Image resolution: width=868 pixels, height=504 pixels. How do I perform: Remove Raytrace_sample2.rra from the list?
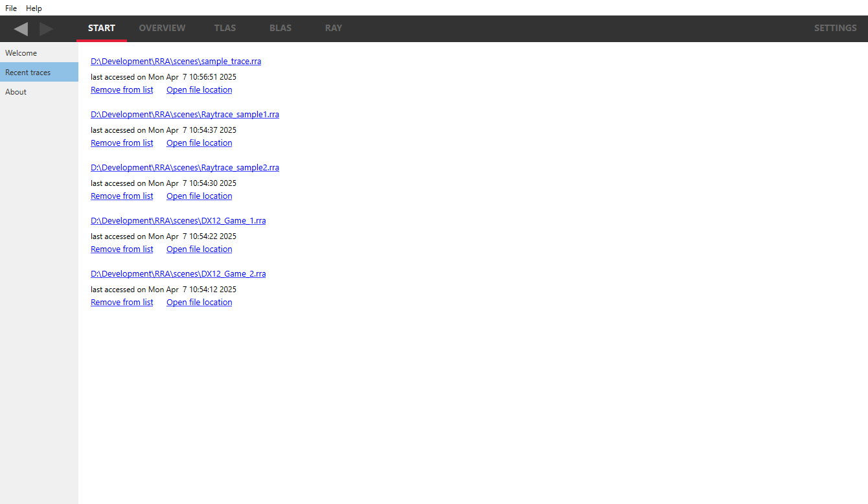122,196
